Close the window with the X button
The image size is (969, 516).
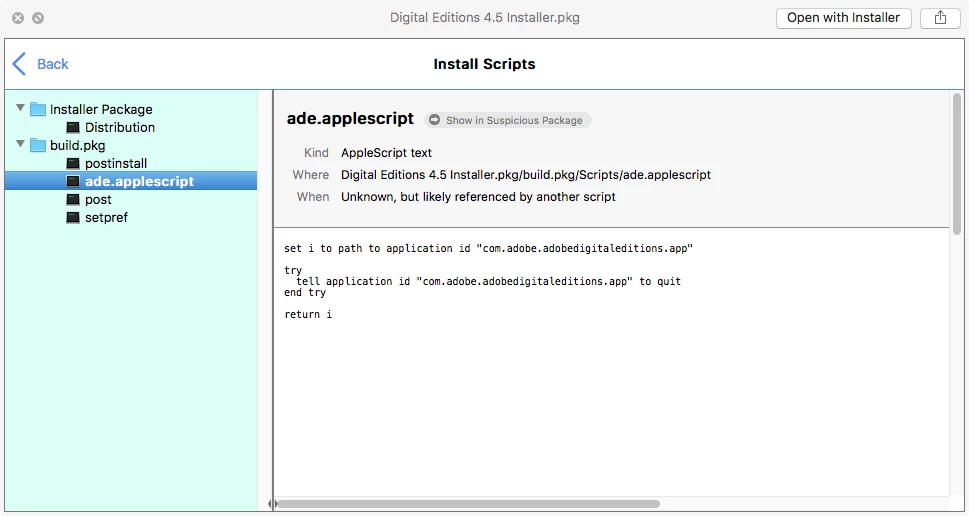coord(18,18)
